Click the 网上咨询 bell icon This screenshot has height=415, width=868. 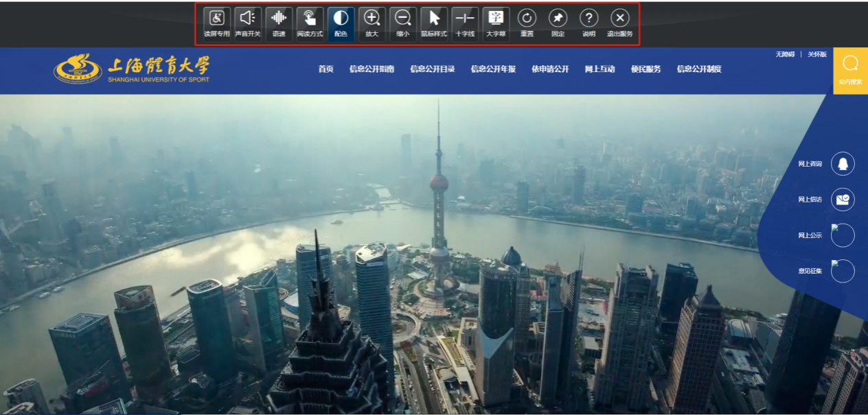[843, 164]
